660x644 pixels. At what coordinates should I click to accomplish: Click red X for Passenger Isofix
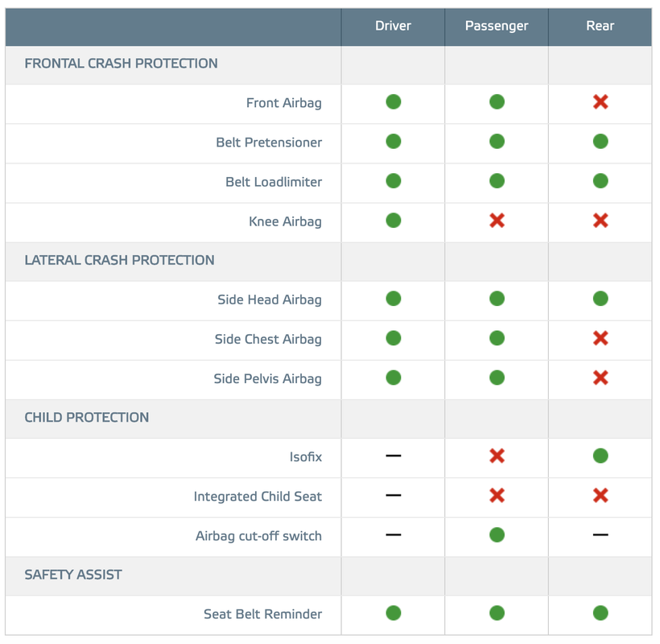(x=497, y=456)
